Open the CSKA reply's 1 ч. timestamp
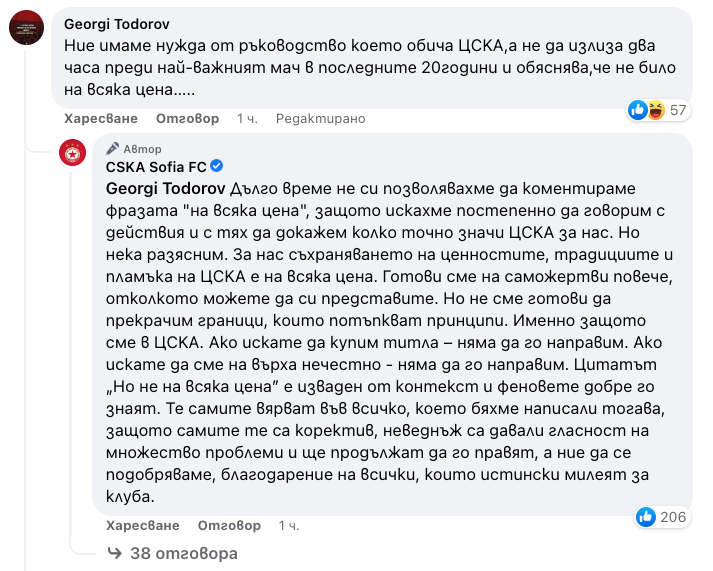The image size is (713, 571). point(289,525)
